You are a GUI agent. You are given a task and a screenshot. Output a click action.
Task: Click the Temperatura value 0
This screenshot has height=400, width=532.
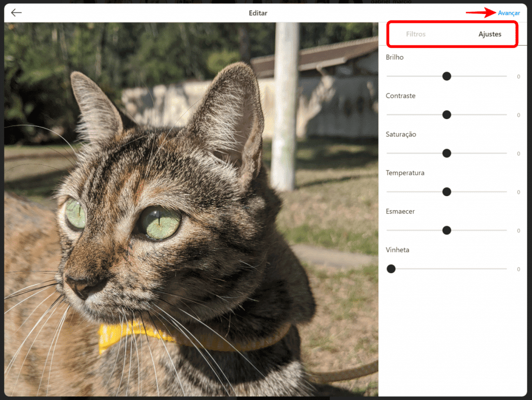click(518, 192)
